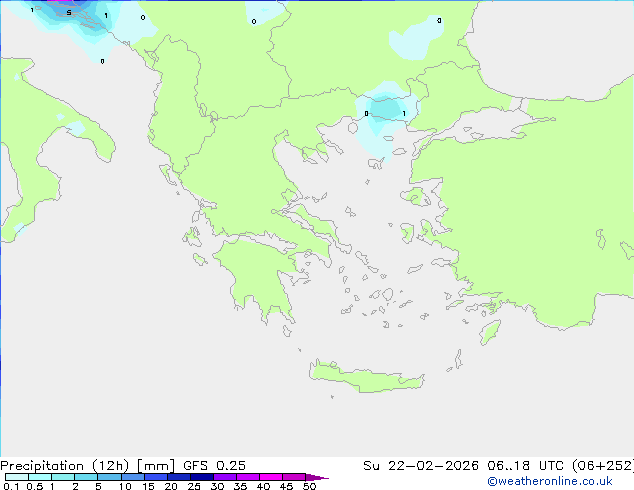Click the 0.1 mm legend color swatch

[x=17, y=477]
